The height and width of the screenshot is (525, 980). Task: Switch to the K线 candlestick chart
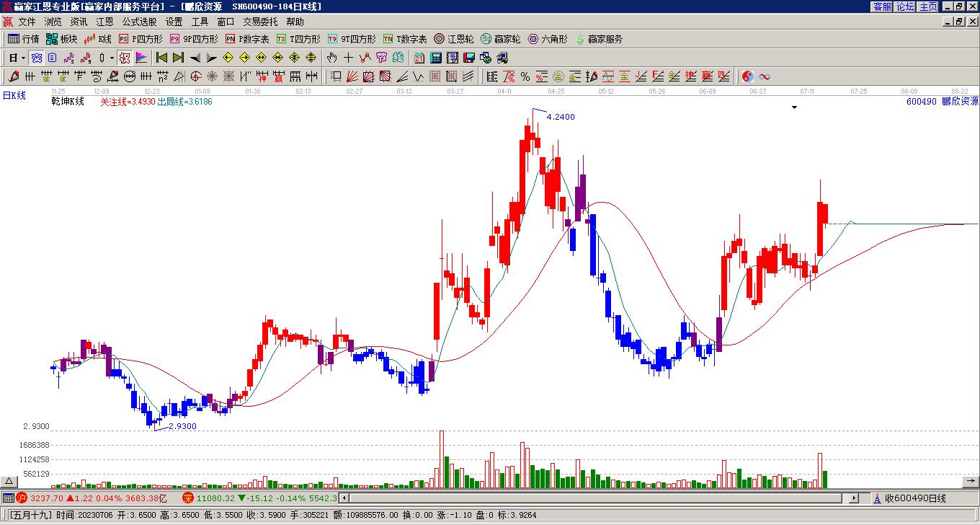(98, 39)
